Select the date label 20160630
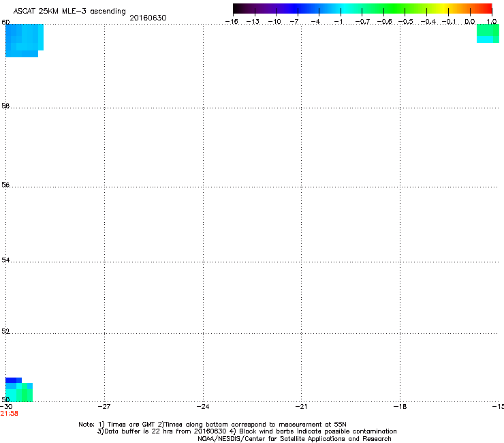 pos(148,18)
